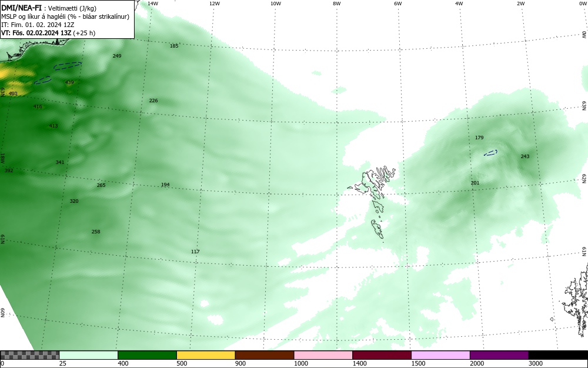Click the map value 201
Image resolution: width=588 pixels, height=368 pixels.
475,183
